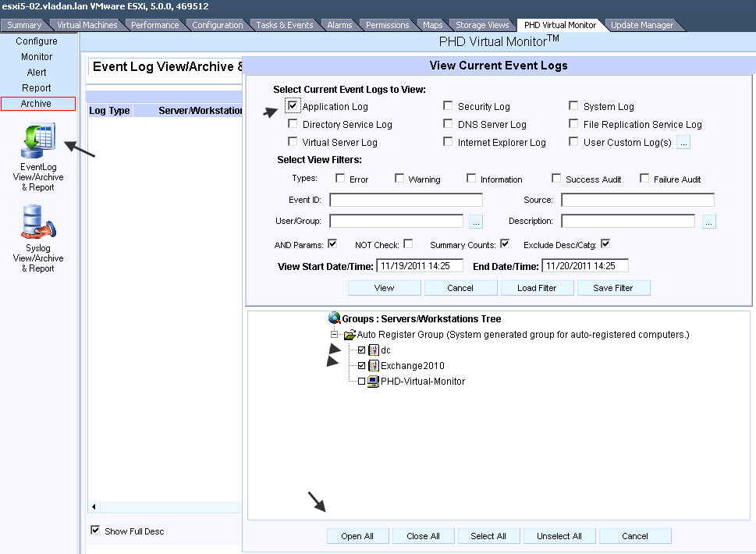Tick File Replication Service Log
Screen dimensions: 756x554
coord(573,123)
